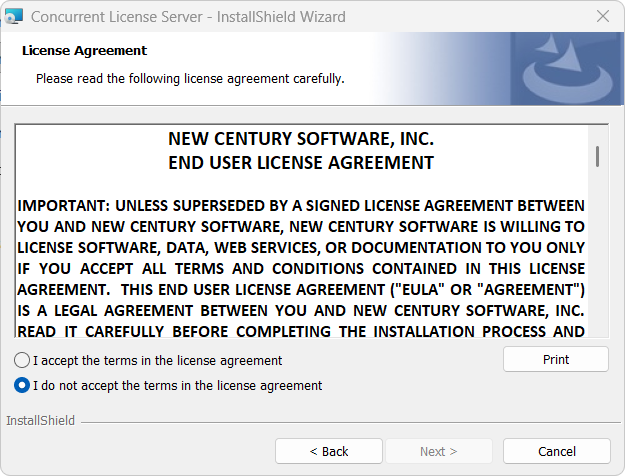Click the Print button
This screenshot has width=625, height=476.
(x=556, y=360)
